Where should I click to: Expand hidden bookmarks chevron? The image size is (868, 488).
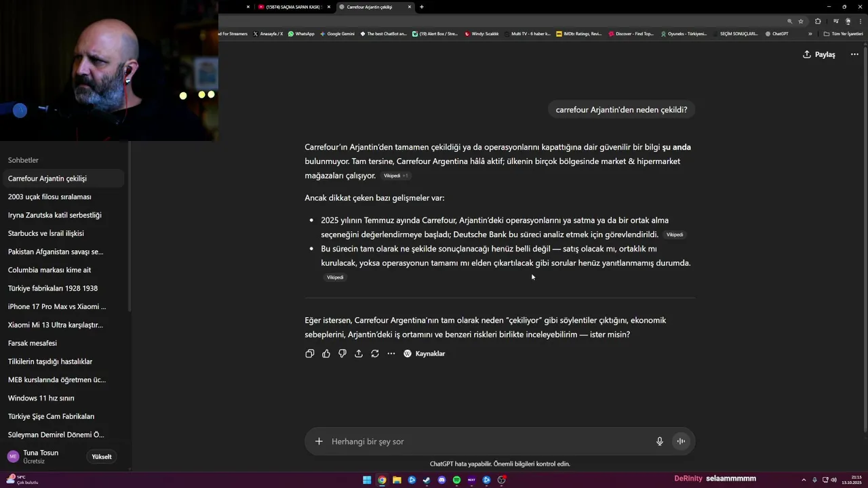click(810, 33)
